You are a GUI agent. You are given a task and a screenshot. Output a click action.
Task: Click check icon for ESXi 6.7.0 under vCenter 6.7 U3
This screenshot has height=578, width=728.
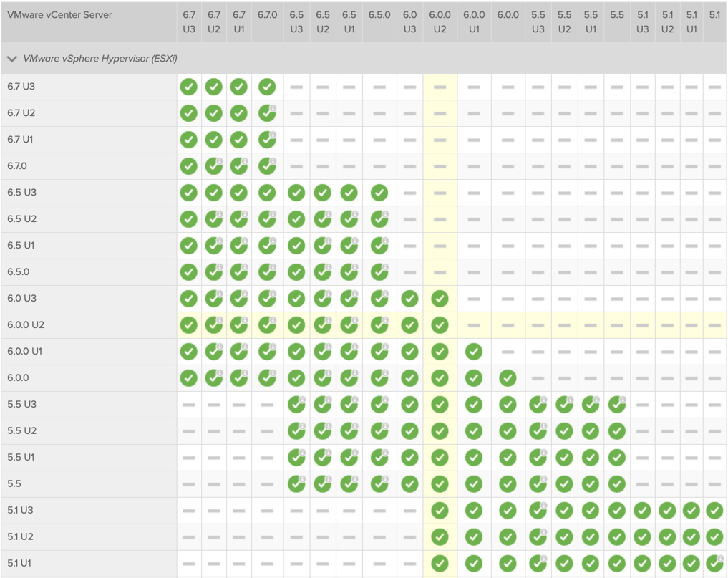[x=189, y=166]
